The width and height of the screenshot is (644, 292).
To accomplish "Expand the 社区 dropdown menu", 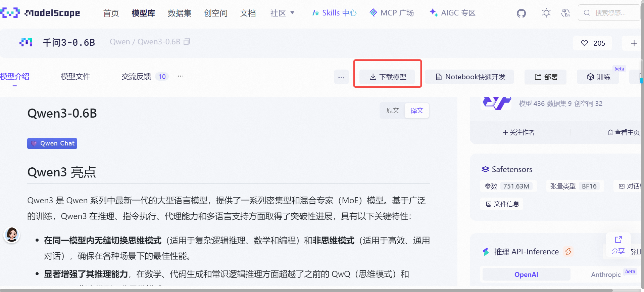I will click(283, 13).
